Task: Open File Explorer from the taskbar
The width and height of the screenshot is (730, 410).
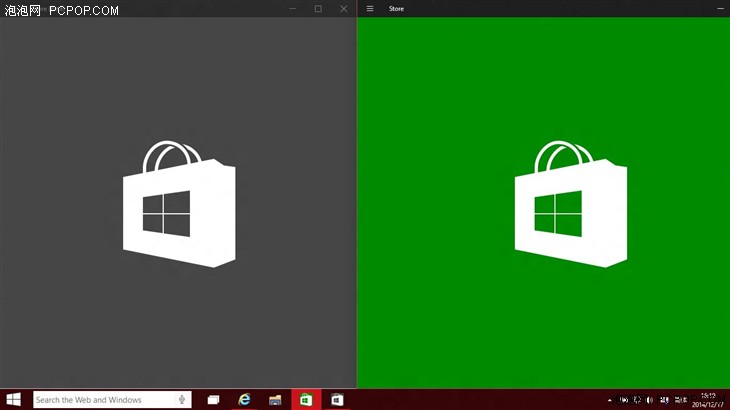Action: (275, 399)
